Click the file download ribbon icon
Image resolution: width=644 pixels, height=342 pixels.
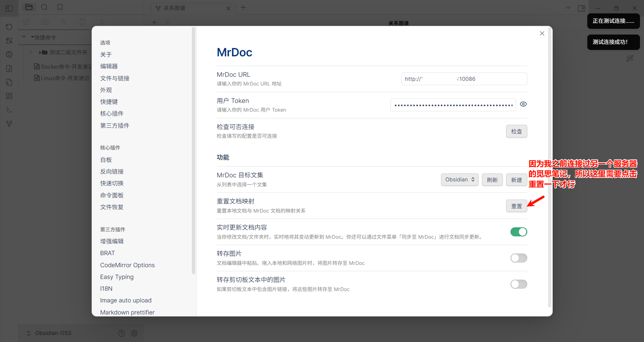point(9,68)
